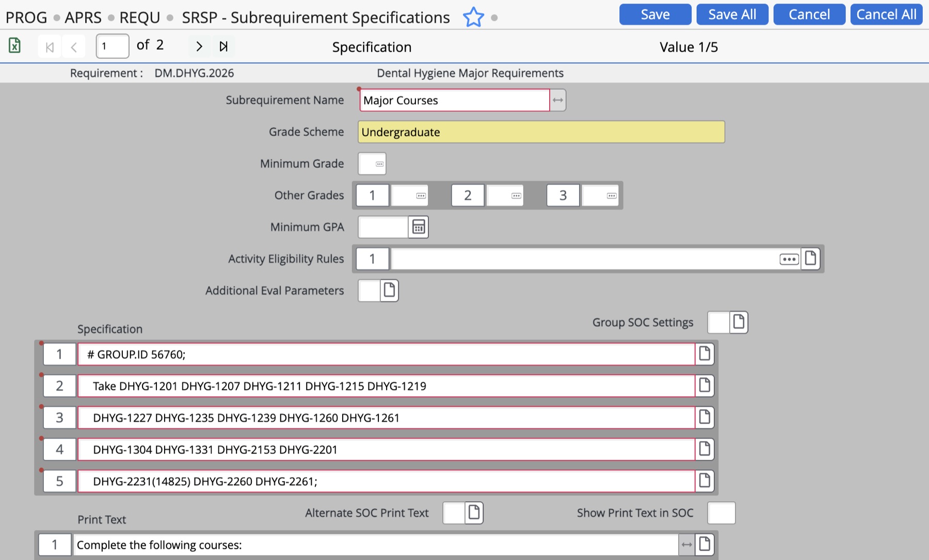Jump to last record icon
This screenshot has height=560, width=929.
[x=223, y=46]
